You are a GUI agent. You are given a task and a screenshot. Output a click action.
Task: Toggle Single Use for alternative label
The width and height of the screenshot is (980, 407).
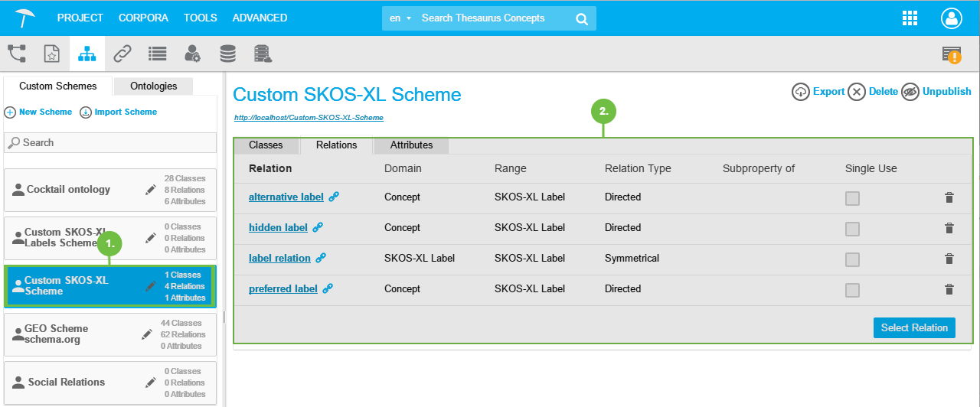tap(852, 198)
